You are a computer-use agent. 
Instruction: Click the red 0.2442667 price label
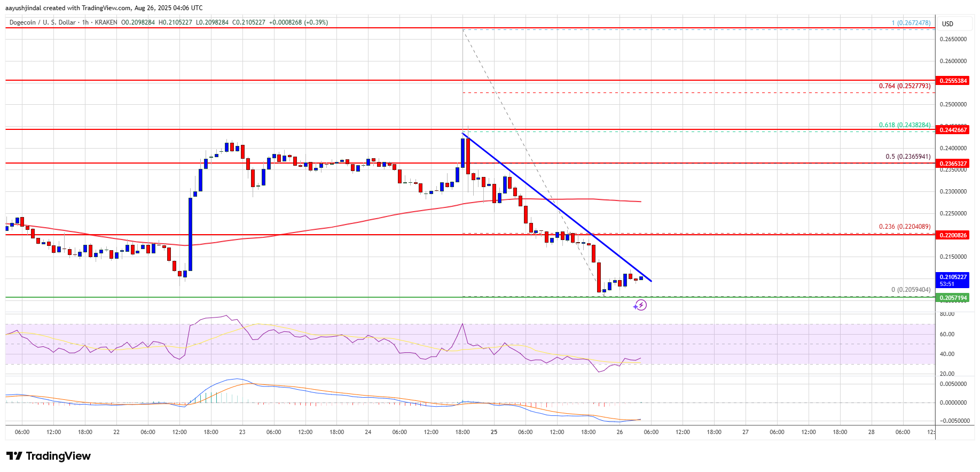[953, 130]
